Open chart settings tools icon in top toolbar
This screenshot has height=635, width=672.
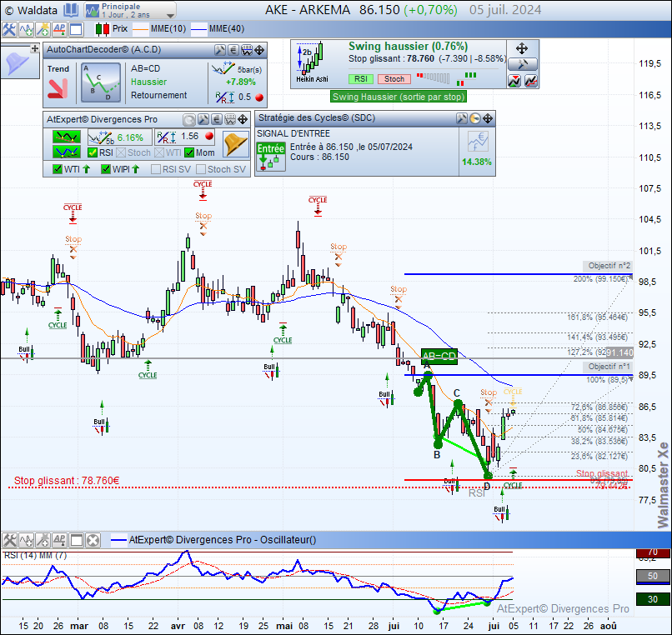point(8,29)
